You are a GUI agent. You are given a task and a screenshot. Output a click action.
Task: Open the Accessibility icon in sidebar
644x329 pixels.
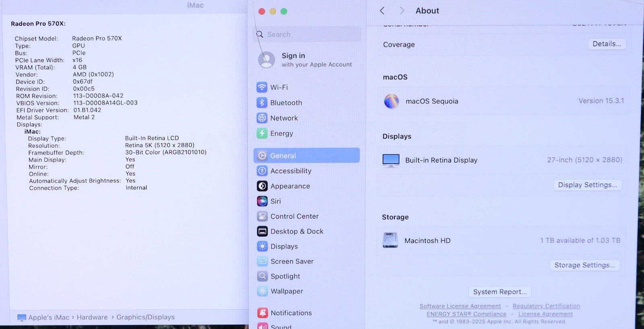click(x=262, y=171)
